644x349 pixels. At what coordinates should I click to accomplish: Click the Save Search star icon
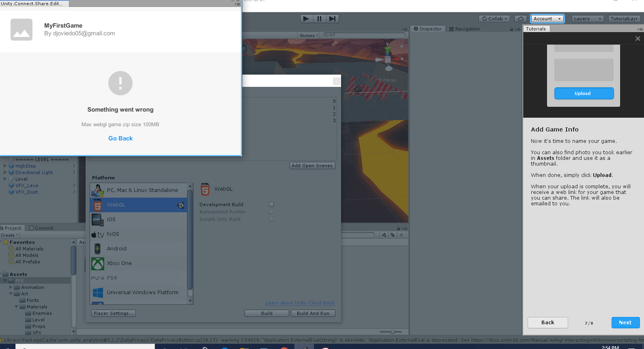[x=401, y=235]
